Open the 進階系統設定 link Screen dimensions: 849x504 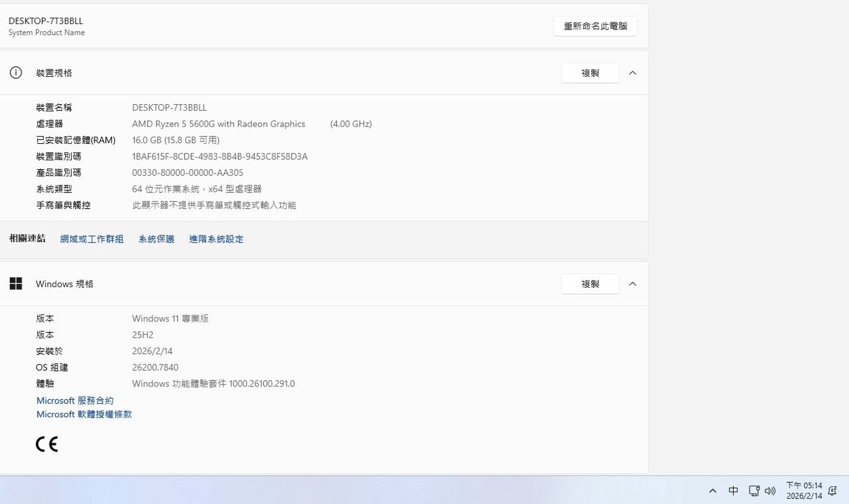pyautogui.click(x=216, y=239)
